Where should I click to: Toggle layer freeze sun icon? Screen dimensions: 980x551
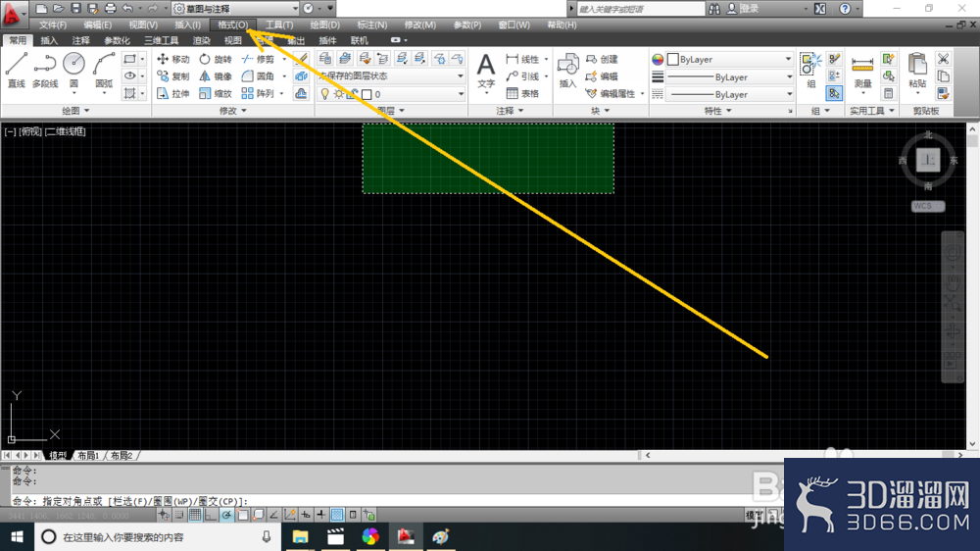[339, 94]
